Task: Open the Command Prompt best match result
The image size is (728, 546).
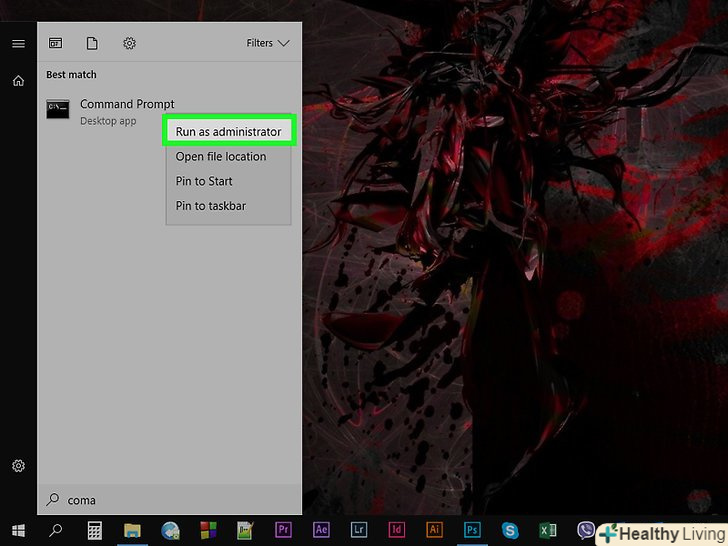Action: tap(169, 111)
